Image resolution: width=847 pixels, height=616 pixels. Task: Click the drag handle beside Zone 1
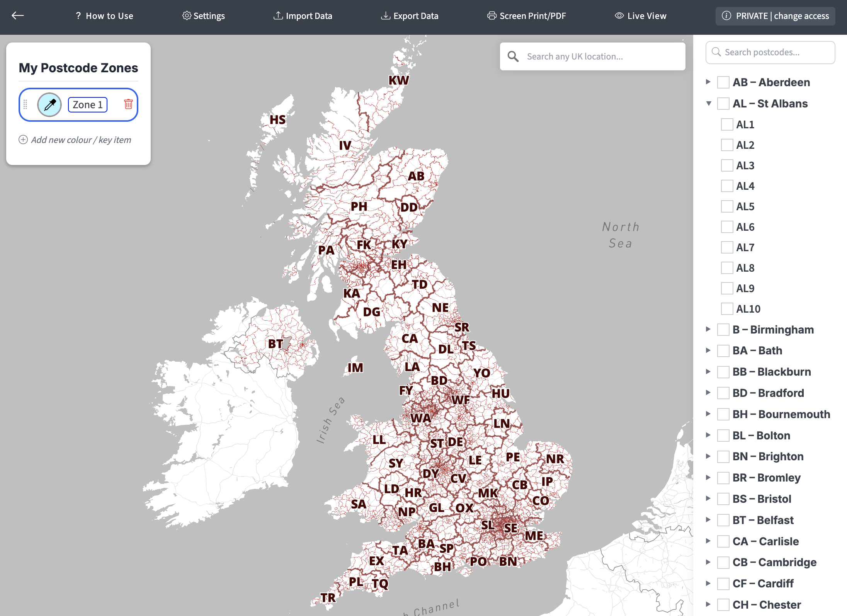click(26, 105)
